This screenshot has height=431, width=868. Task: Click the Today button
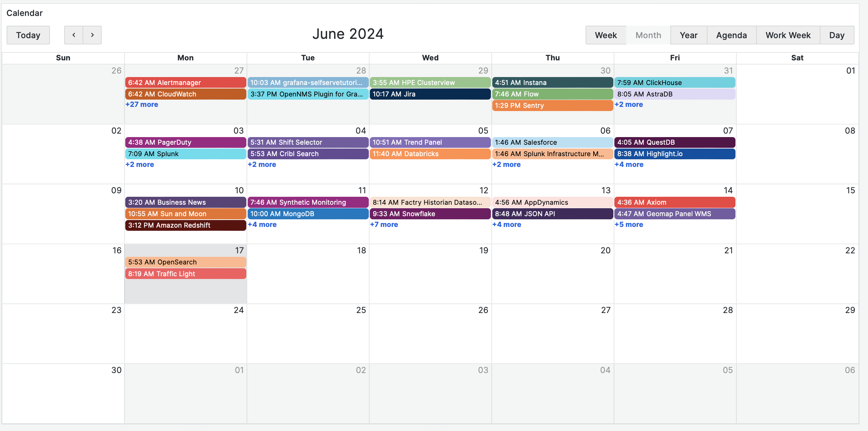click(x=28, y=35)
